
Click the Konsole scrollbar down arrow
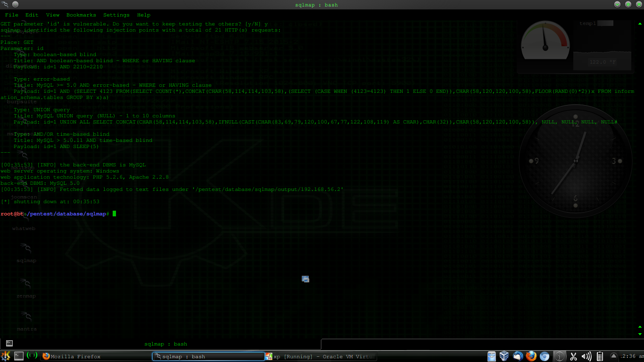tap(639, 334)
